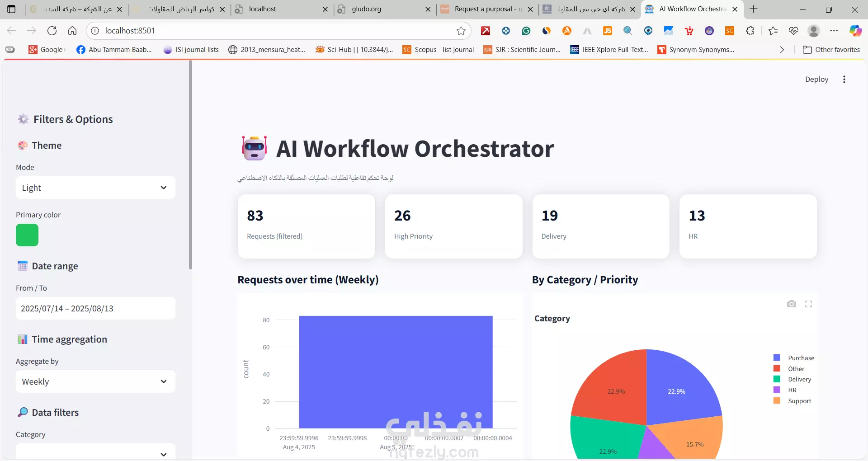Open the Google+ bookmark
Viewport: 868px width, 461px height.
47,50
